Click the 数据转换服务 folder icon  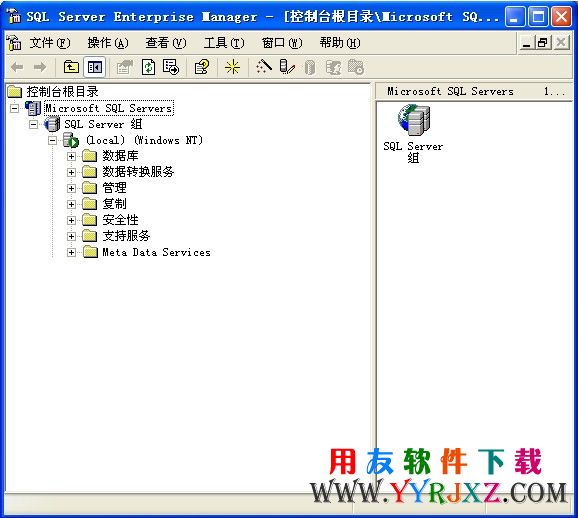90,172
